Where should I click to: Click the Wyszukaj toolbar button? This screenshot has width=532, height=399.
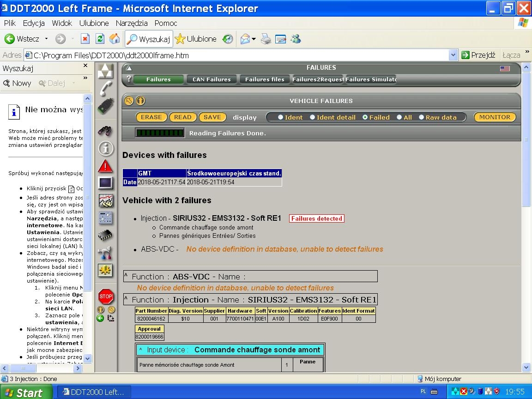tap(149, 39)
